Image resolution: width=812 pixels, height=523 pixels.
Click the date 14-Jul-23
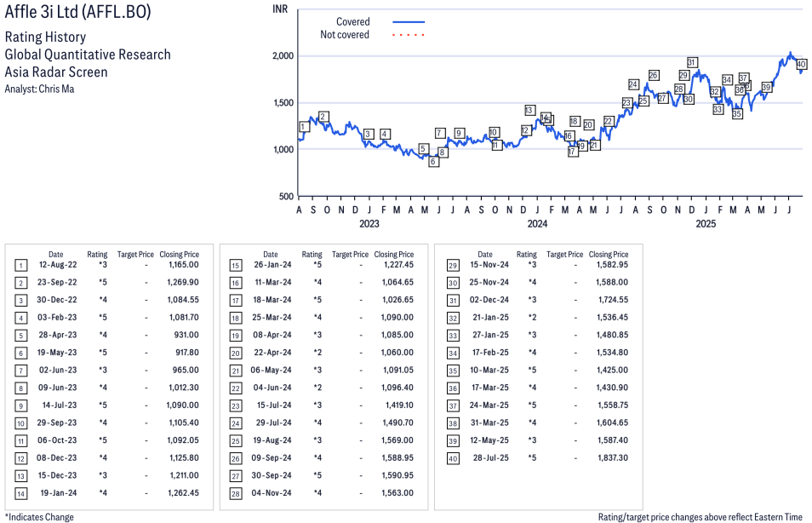(x=60, y=405)
